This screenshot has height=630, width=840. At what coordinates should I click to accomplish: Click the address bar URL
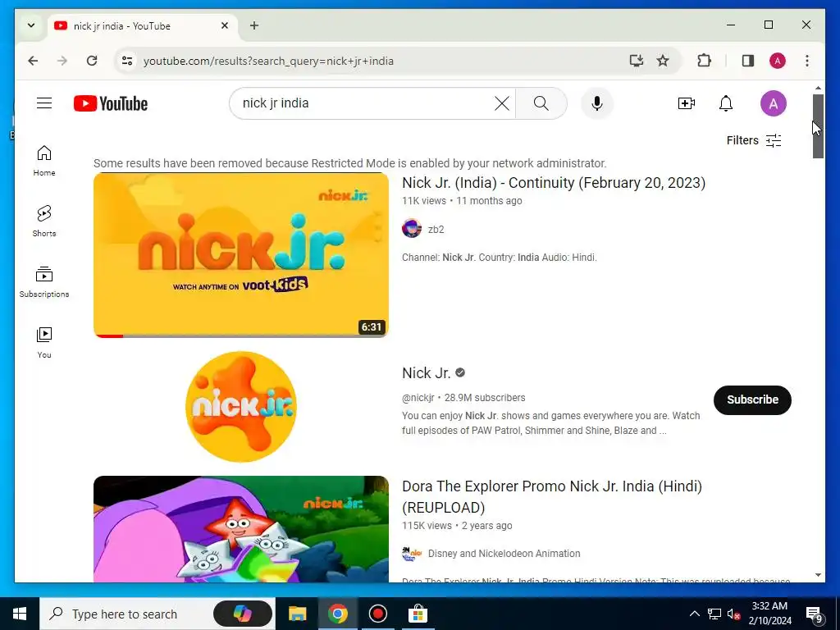pos(268,61)
